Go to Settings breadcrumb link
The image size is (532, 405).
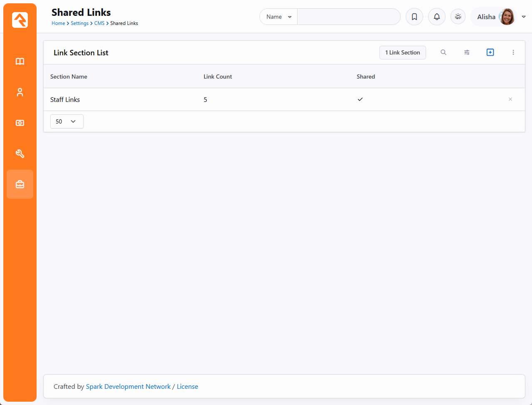pos(79,23)
